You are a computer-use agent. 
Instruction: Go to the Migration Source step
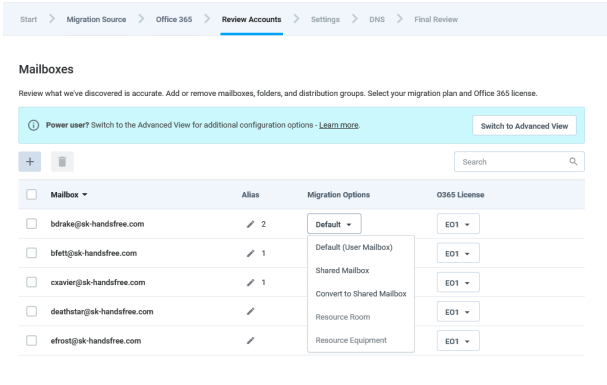[96, 19]
